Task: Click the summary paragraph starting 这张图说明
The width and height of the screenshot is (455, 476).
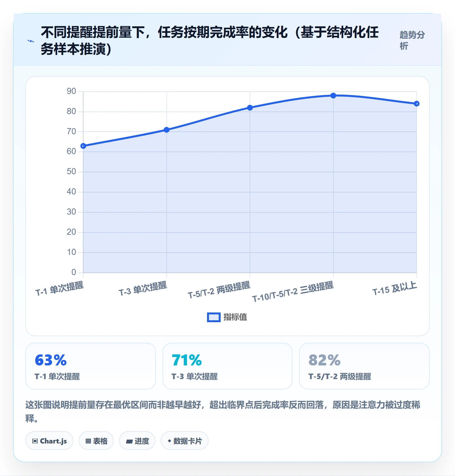Action: (223, 411)
